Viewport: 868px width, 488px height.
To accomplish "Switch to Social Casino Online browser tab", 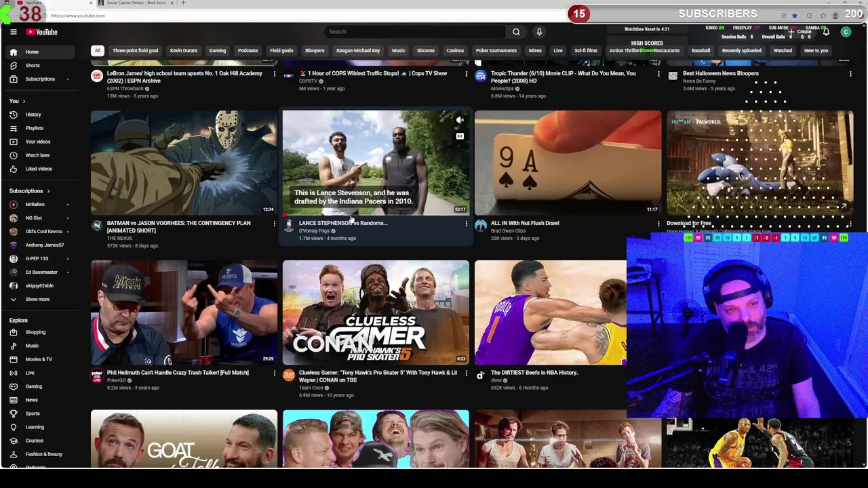I will [x=136, y=3].
